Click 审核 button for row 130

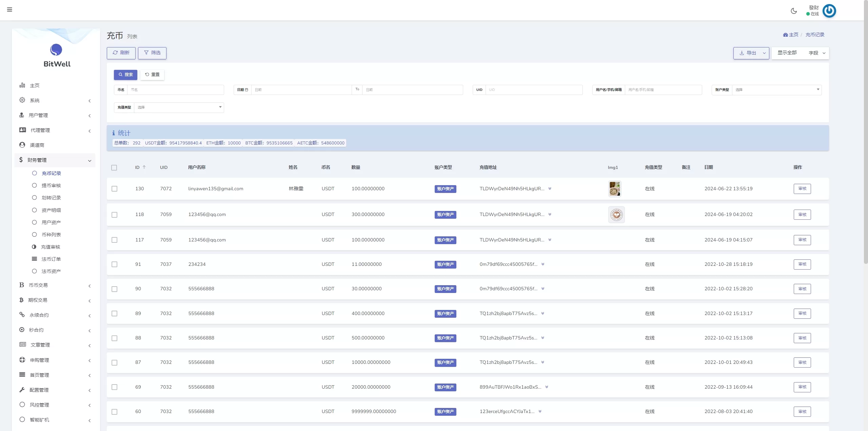(802, 189)
